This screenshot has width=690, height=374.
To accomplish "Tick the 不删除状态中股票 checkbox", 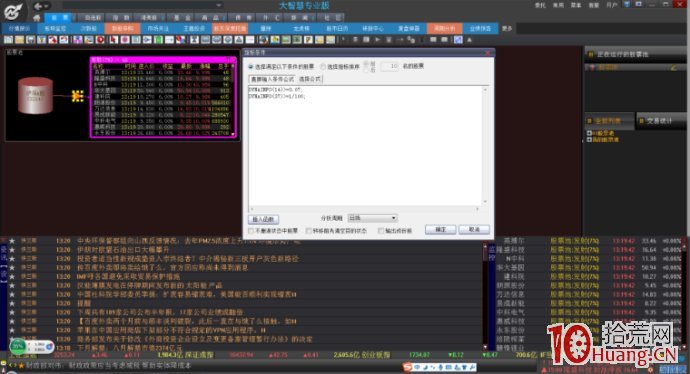I will point(251,231).
